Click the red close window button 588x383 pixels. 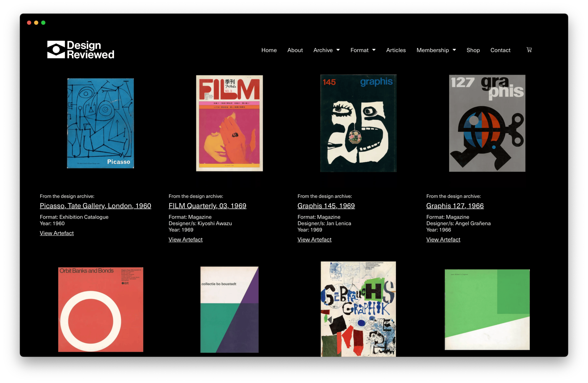[29, 23]
